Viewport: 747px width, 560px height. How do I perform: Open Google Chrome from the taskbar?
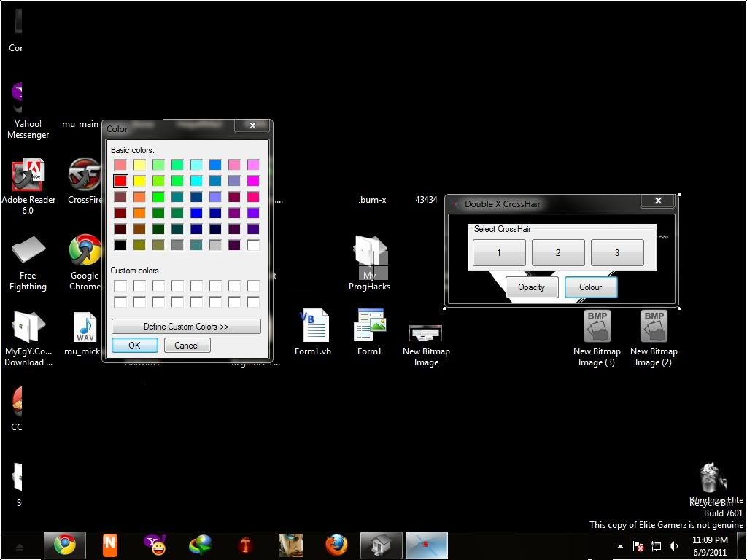64,545
